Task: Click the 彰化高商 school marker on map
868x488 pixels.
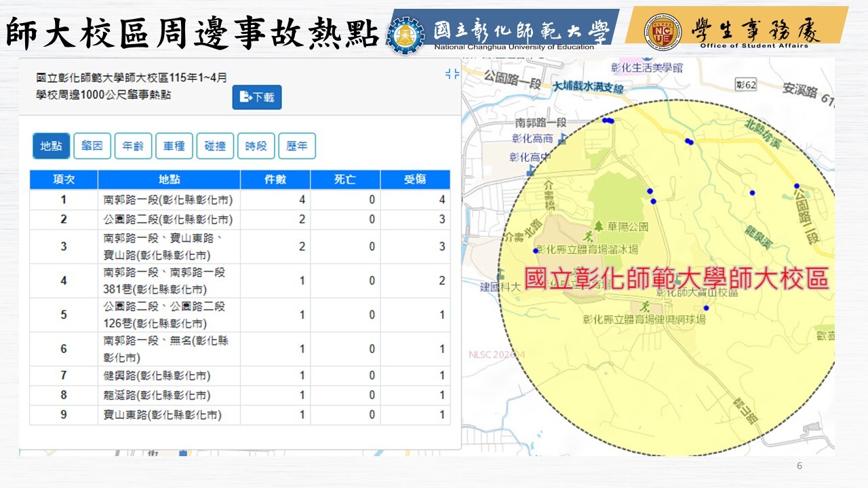Action: click(x=561, y=139)
